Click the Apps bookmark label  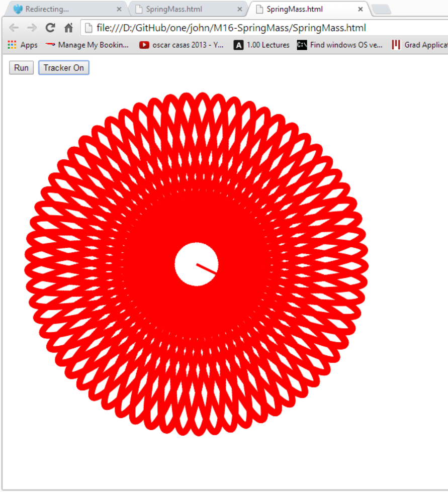[29, 45]
